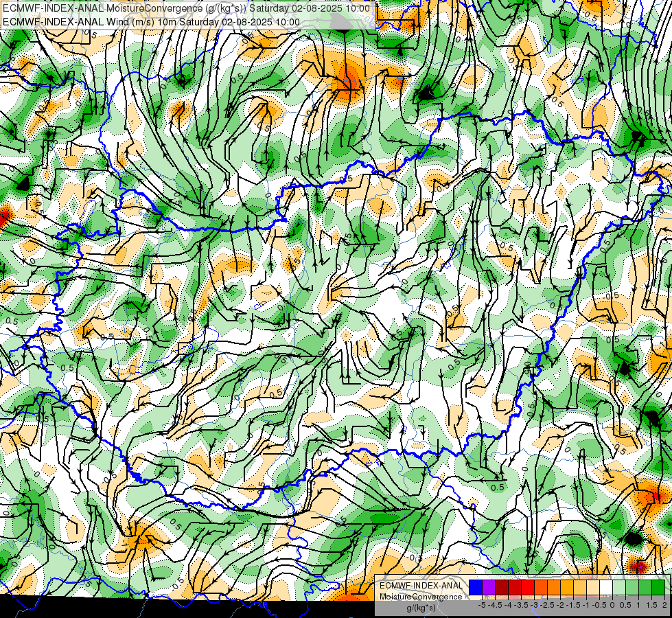Click the purple legend color swatch
Screen dimensions: 672x618
(489, 588)
